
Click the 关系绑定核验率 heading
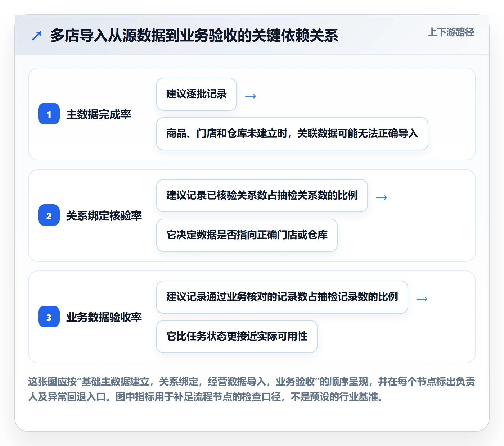pos(104,216)
